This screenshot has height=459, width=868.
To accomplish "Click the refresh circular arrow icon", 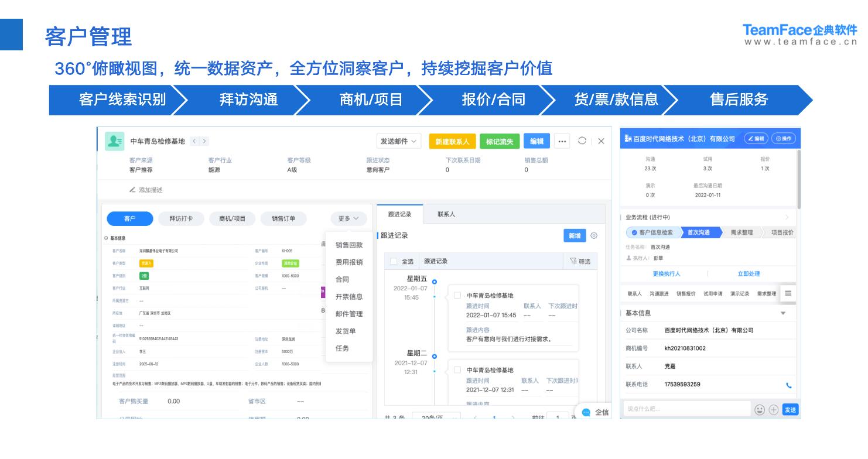I will 582,141.
